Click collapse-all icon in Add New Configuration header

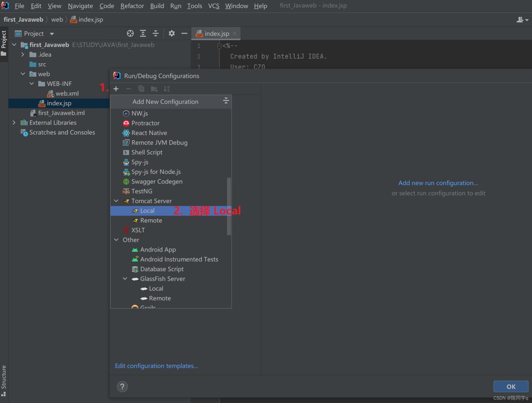pos(226,100)
